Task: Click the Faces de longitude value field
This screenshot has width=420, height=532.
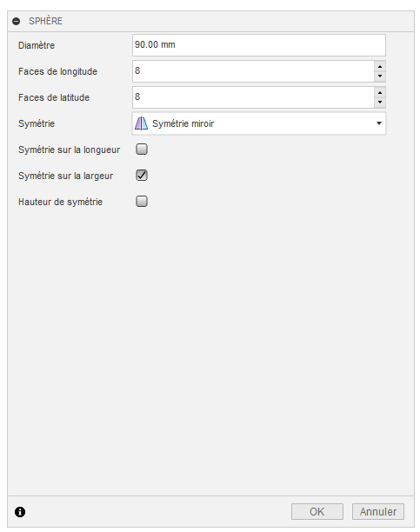Action: click(x=253, y=71)
